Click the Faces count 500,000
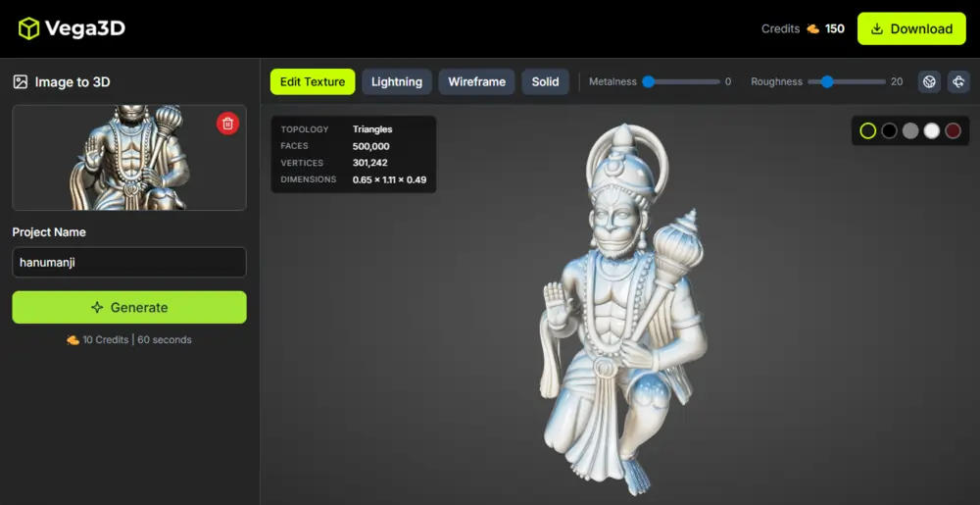The image size is (980, 505). coord(371,146)
